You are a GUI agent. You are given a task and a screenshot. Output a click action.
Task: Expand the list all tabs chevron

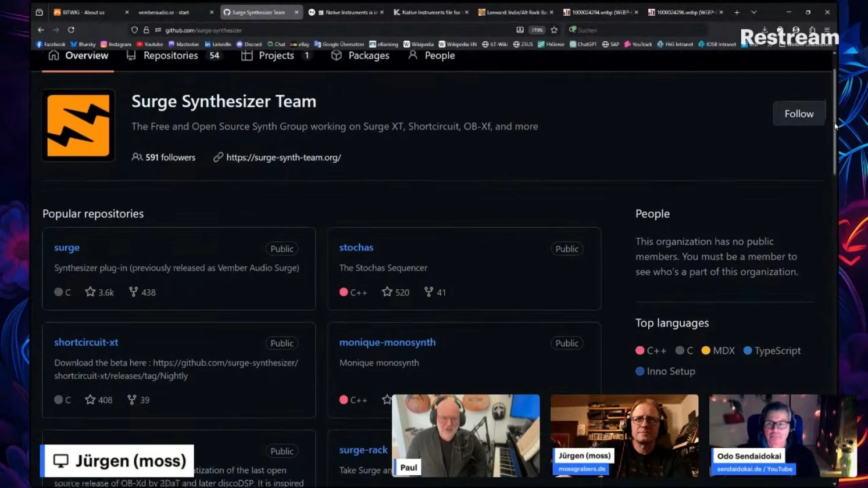tap(753, 12)
